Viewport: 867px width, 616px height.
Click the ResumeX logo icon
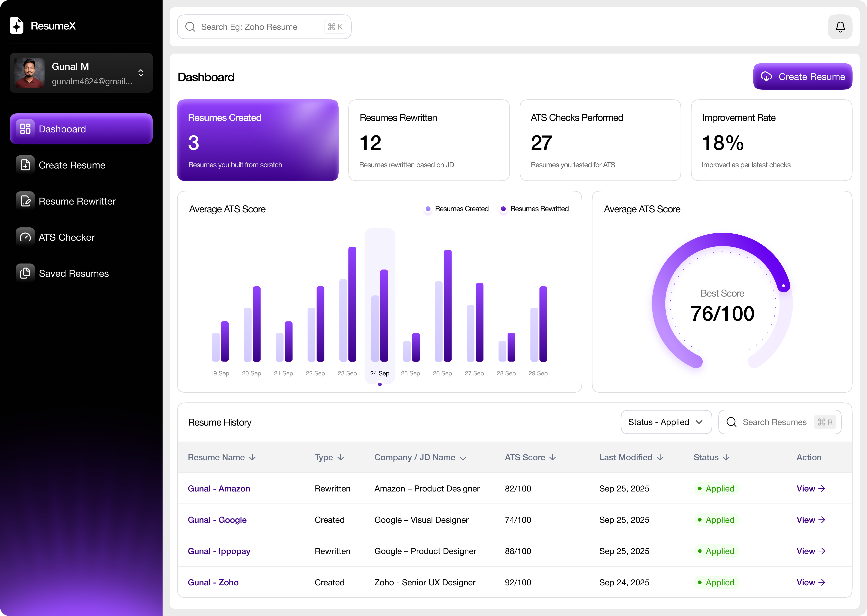tap(16, 25)
